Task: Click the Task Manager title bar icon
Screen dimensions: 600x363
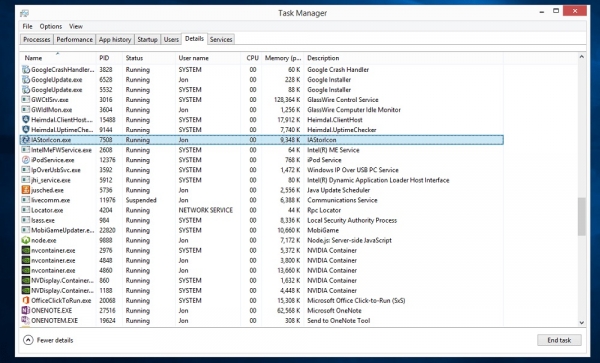Action: pos(24,13)
